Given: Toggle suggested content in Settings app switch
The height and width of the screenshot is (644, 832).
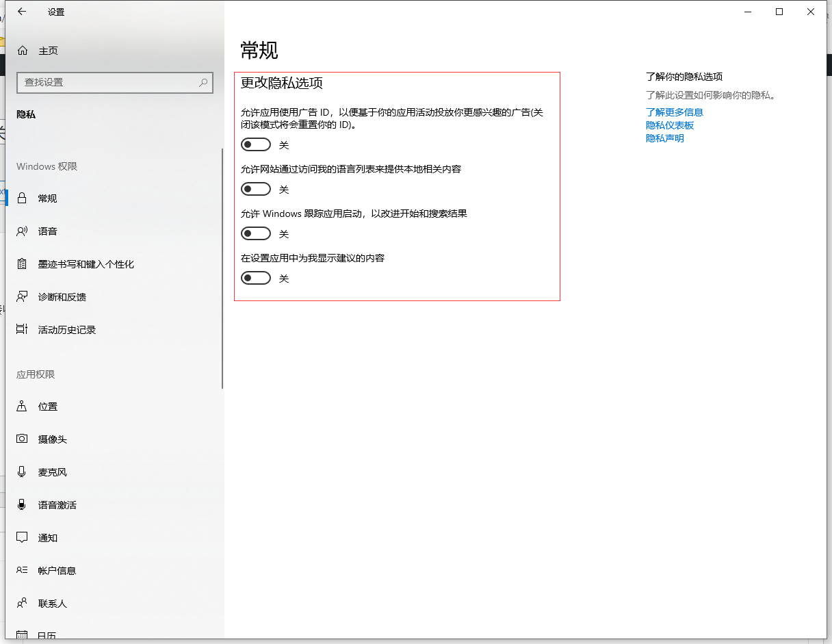Looking at the screenshot, I should tap(256, 279).
